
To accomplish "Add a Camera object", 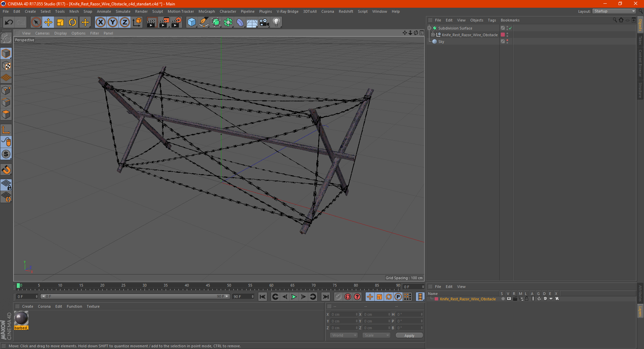I will [x=264, y=22].
